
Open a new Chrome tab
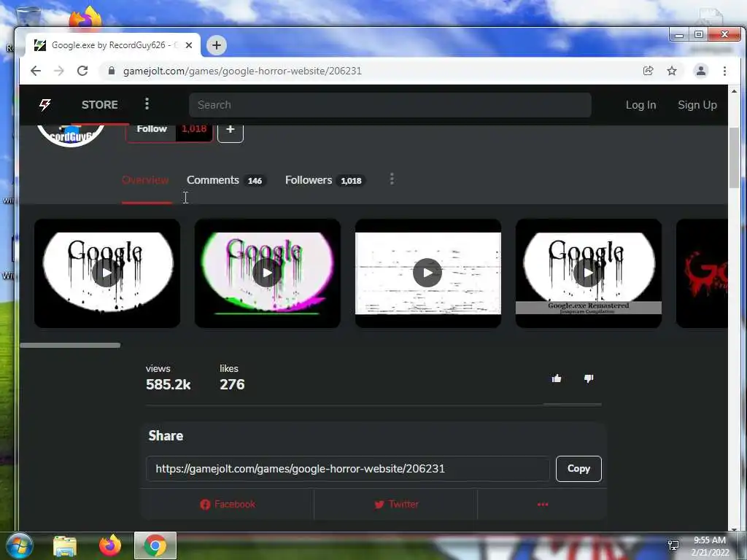click(217, 45)
